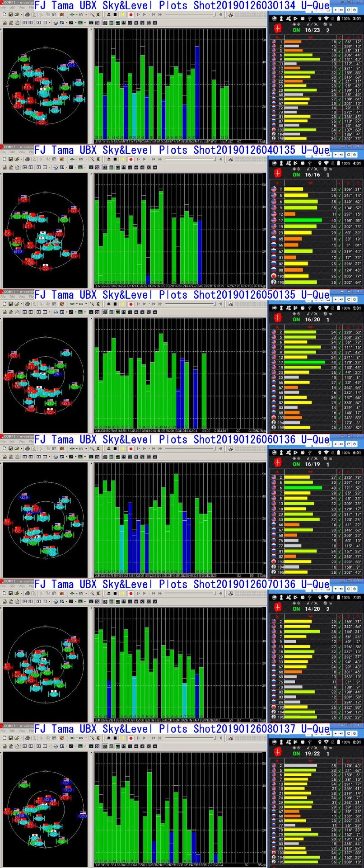Open the View menu in the 7:01 u-center window
This screenshot has width=364, height=868.
pos(21,586)
